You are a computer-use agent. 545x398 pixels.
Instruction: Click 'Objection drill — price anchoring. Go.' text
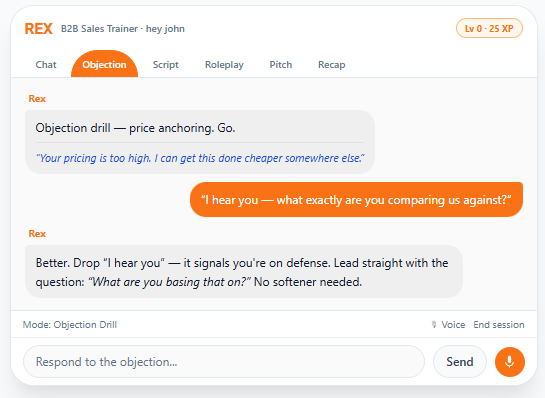[x=135, y=128]
